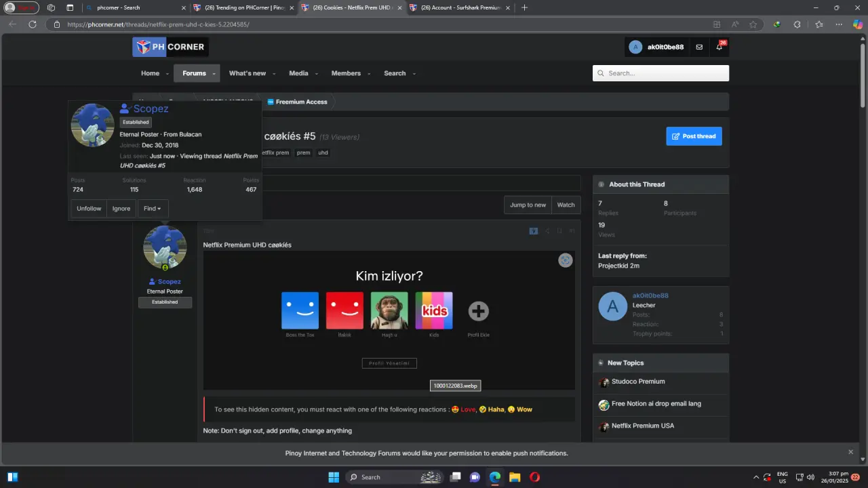
Task: Open Opera browser from the taskbar
Action: point(535,477)
